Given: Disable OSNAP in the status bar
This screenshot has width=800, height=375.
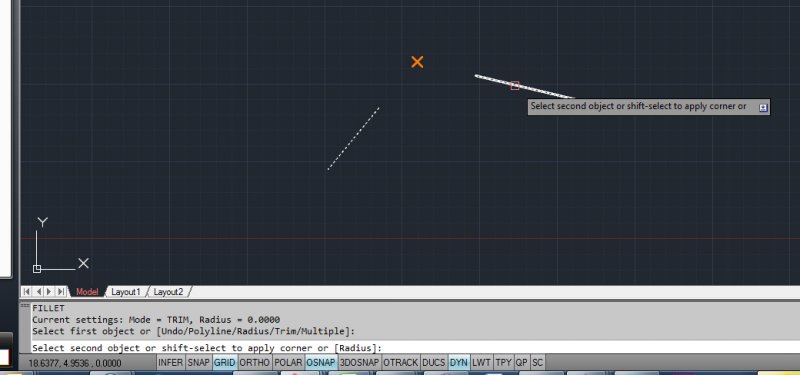Looking at the screenshot, I should (321, 363).
